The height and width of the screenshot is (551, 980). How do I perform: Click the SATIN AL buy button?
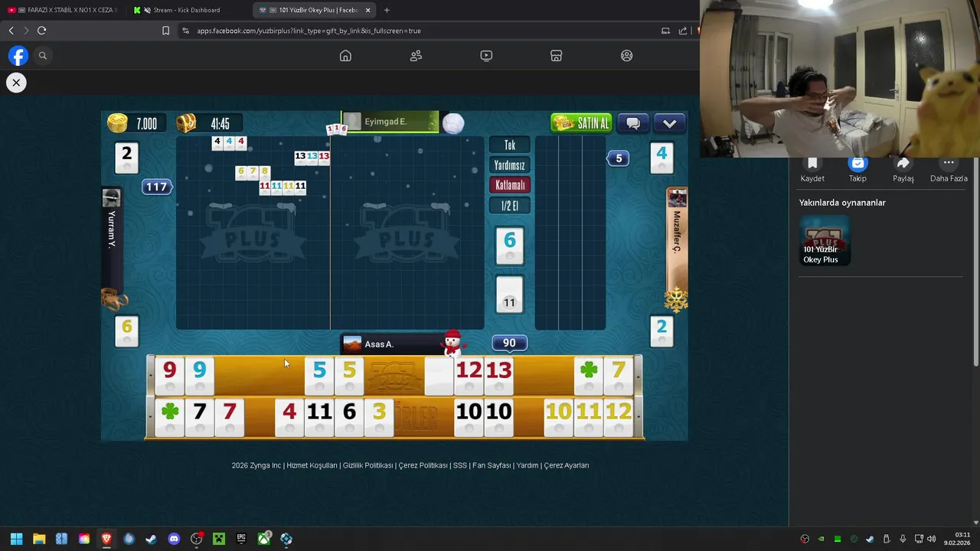(581, 123)
